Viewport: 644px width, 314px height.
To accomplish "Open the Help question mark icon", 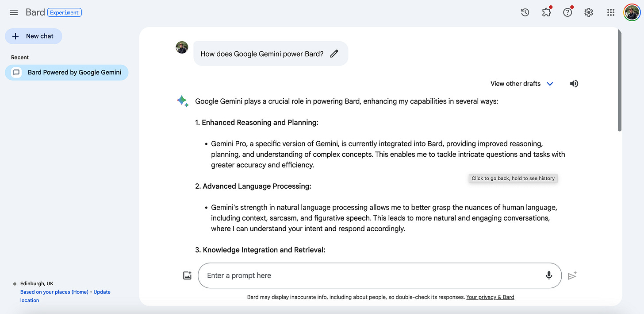I will pos(567,12).
